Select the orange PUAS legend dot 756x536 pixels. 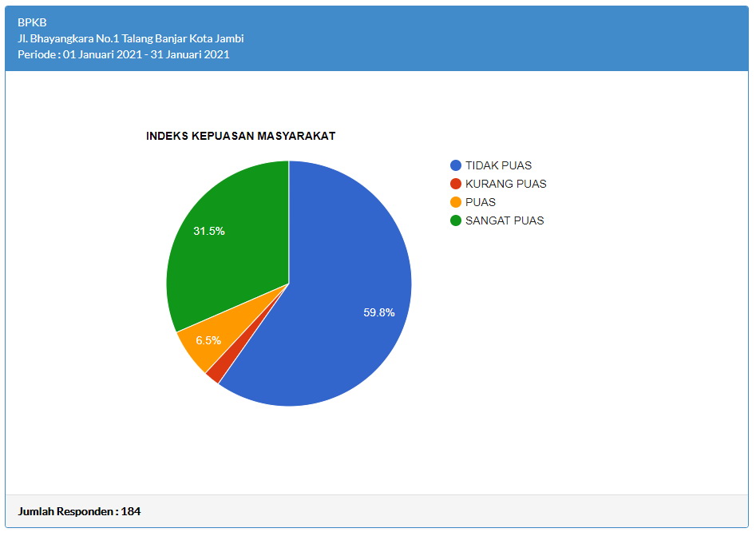[x=456, y=202]
